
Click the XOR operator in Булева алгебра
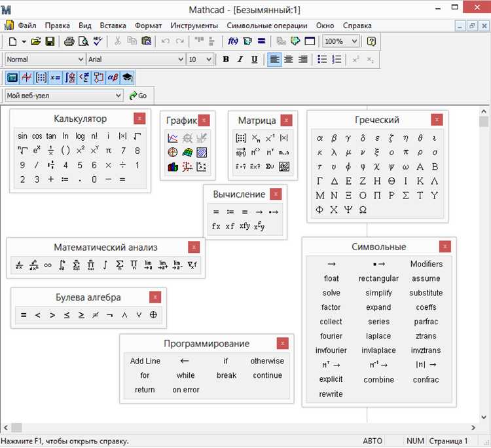click(153, 315)
